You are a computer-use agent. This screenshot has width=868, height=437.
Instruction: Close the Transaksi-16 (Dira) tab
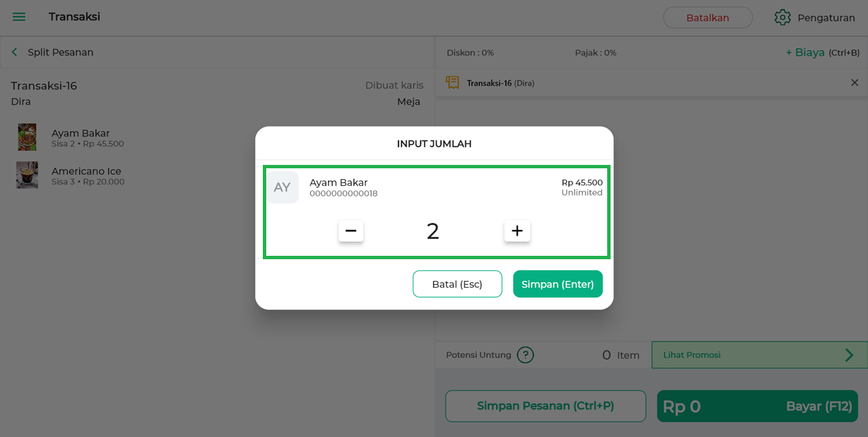[x=854, y=83]
